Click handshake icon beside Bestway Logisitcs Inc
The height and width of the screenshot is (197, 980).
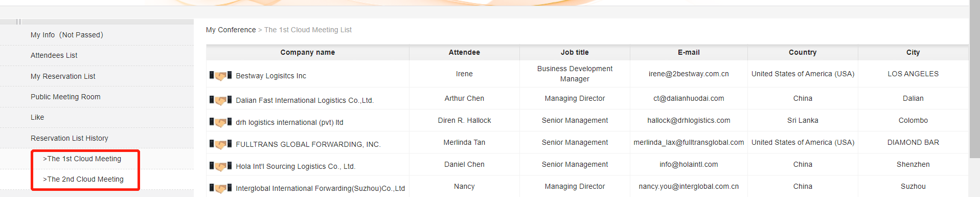pyautogui.click(x=220, y=76)
